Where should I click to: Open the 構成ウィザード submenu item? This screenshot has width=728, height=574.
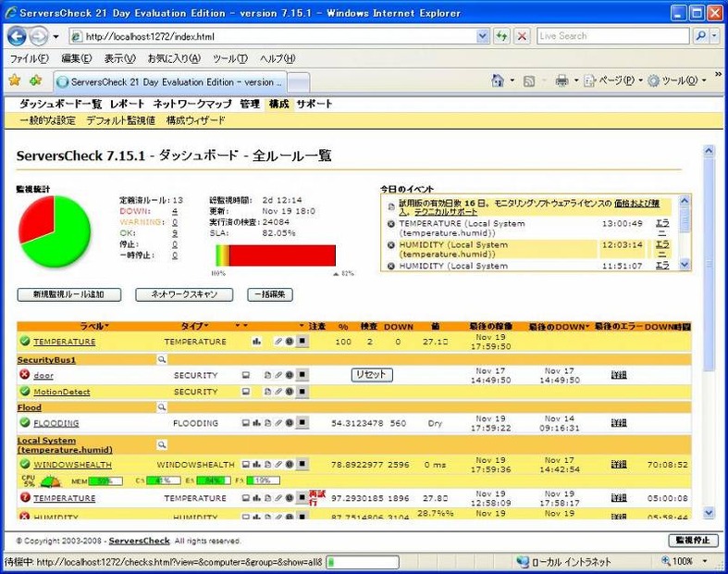point(195,120)
